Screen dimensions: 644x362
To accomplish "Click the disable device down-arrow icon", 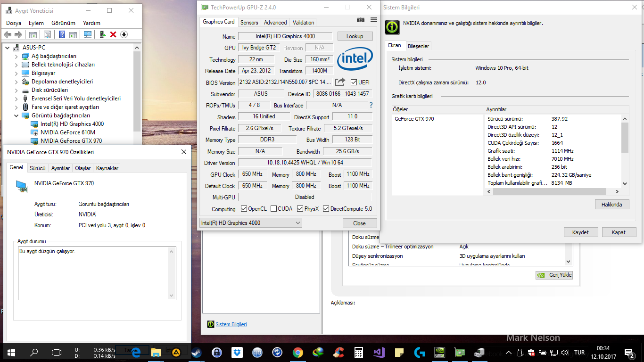I will click(124, 34).
